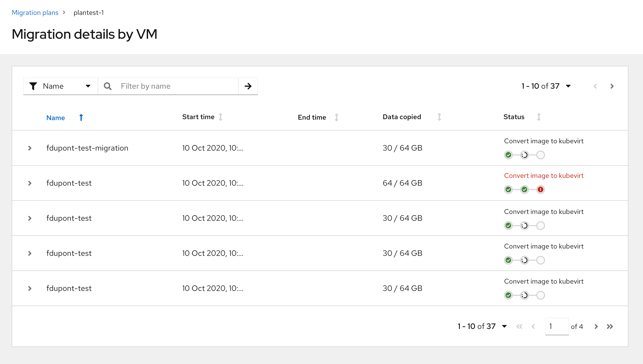This screenshot has height=364, width=643.
Task: Go to last page using double chevron
Action: pyautogui.click(x=610, y=326)
